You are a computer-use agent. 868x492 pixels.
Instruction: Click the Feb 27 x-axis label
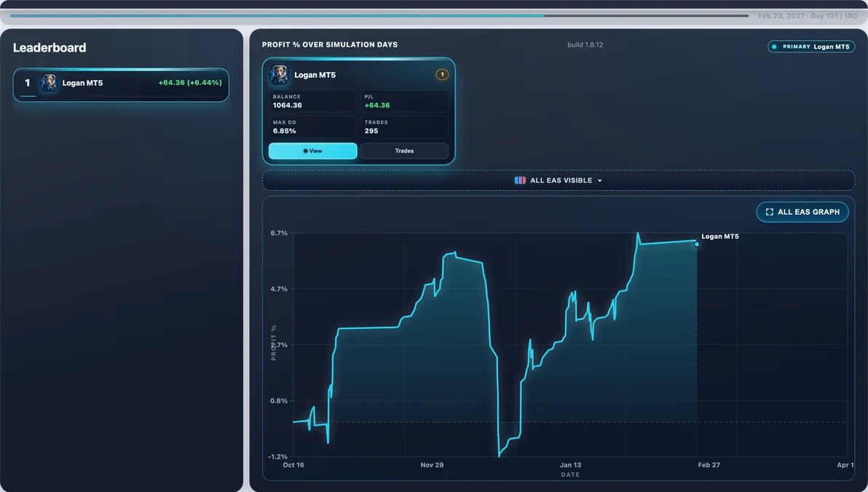click(709, 465)
